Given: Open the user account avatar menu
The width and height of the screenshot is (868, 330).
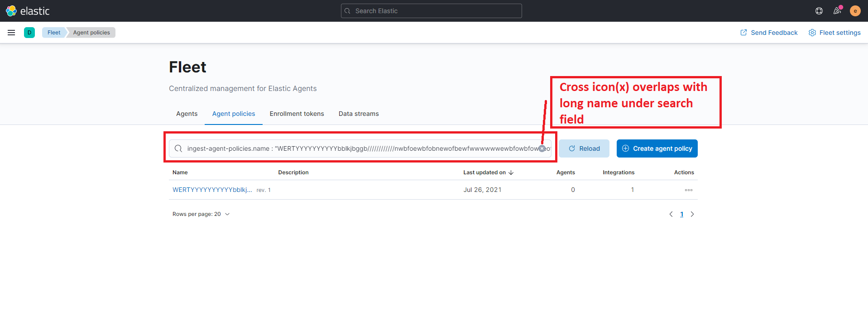Looking at the screenshot, I should [x=855, y=11].
